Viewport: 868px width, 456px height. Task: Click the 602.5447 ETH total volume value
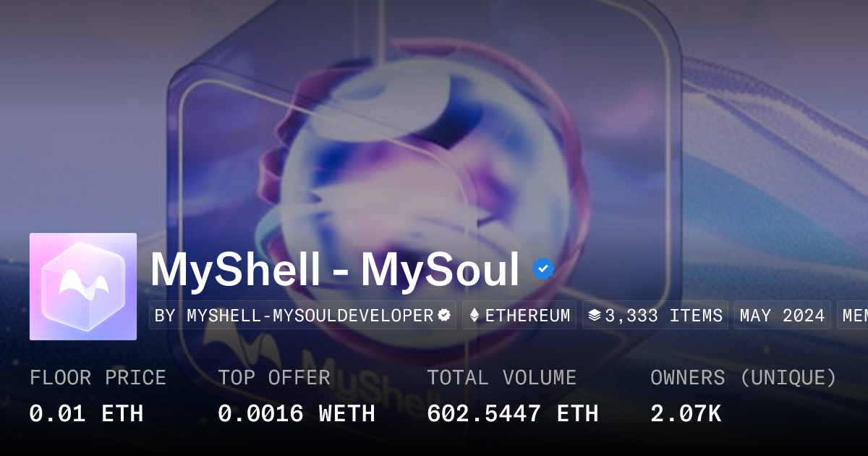[x=513, y=413]
